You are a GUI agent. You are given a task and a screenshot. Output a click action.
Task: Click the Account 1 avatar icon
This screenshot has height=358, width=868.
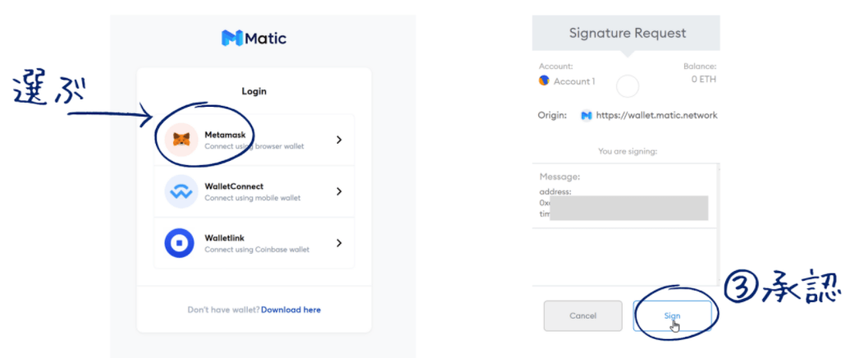point(544,81)
